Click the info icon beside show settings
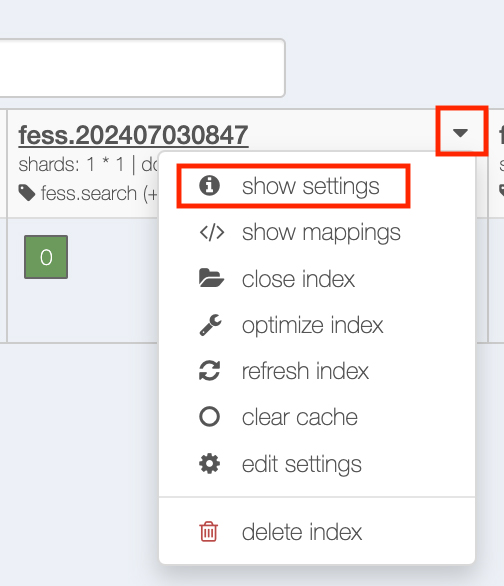This screenshot has width=504, height=586. coord(209,185)
